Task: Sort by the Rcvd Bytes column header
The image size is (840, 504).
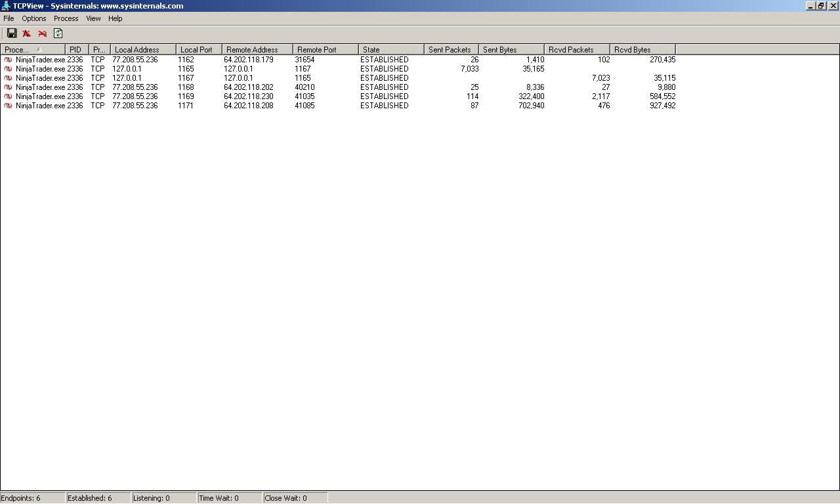Action: (642, 49)
